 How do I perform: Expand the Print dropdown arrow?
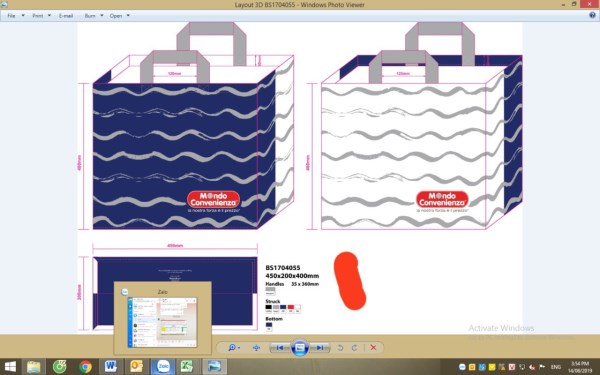(x=49, y=16)
